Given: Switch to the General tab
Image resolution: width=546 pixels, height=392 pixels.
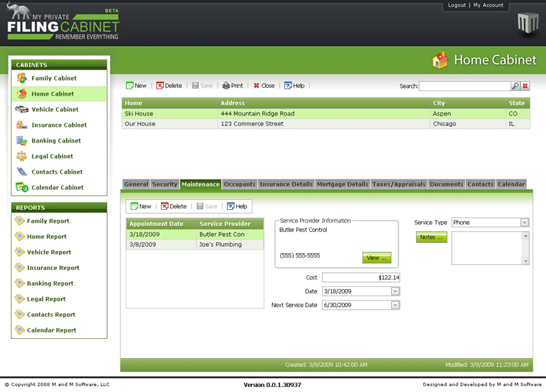Looking at the screenshot, I should point(136,184).
